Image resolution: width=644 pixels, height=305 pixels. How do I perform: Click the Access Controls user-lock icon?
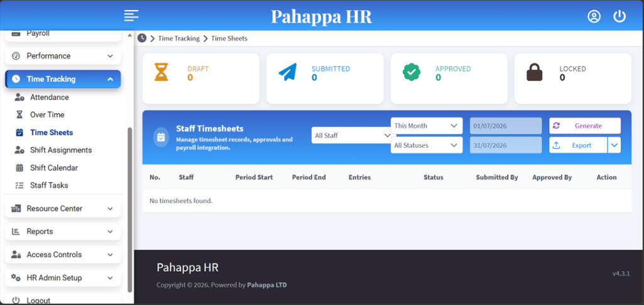point(16,255)
